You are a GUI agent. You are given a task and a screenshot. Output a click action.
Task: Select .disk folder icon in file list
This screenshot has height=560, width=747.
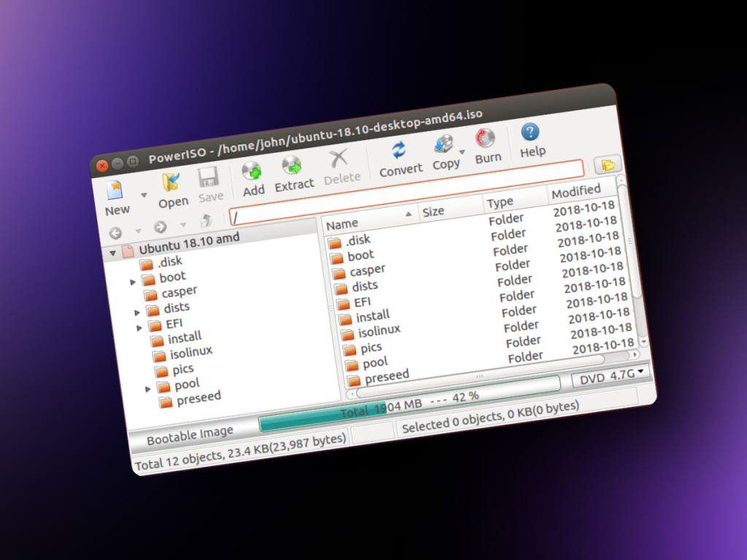335,243
